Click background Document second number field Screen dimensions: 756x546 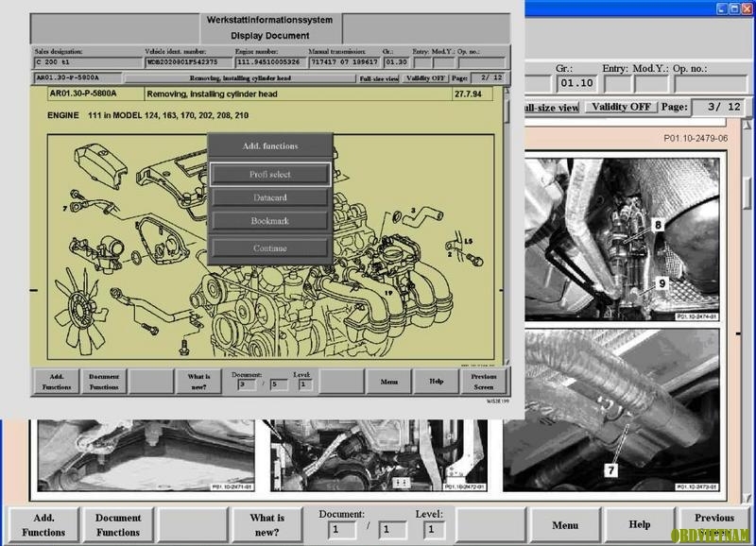coord(392,530)
